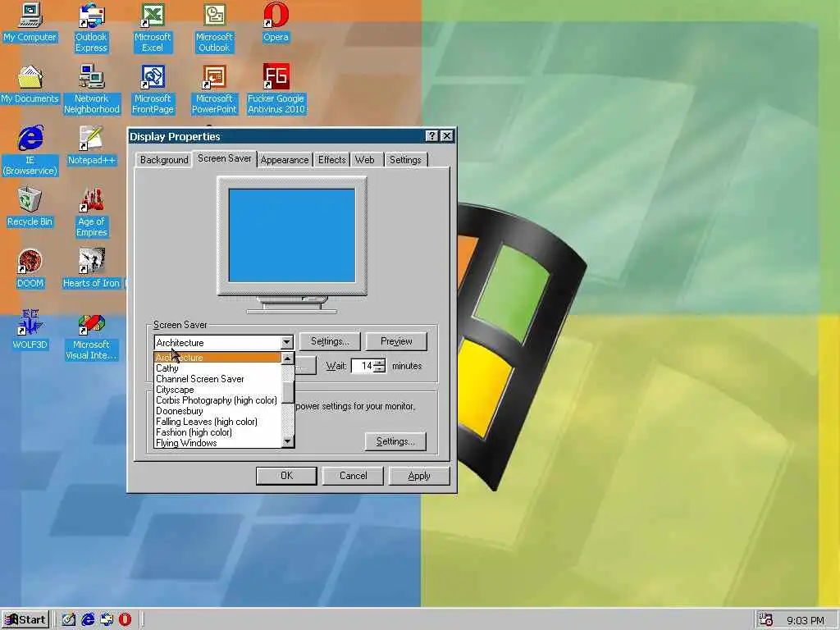Viewport: 840px width, 630px height.
Task: Switch to the Effects tab
Action: pos(331,160)
